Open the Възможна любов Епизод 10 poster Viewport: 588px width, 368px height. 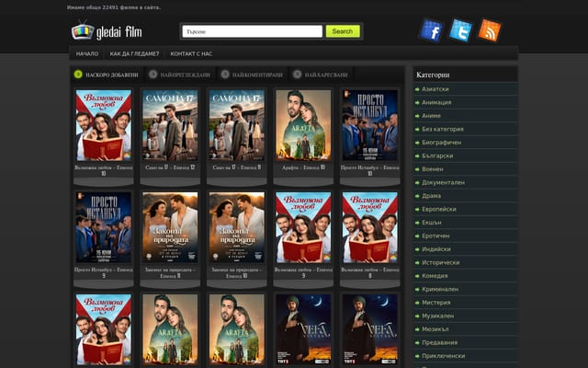pos(104,125)
